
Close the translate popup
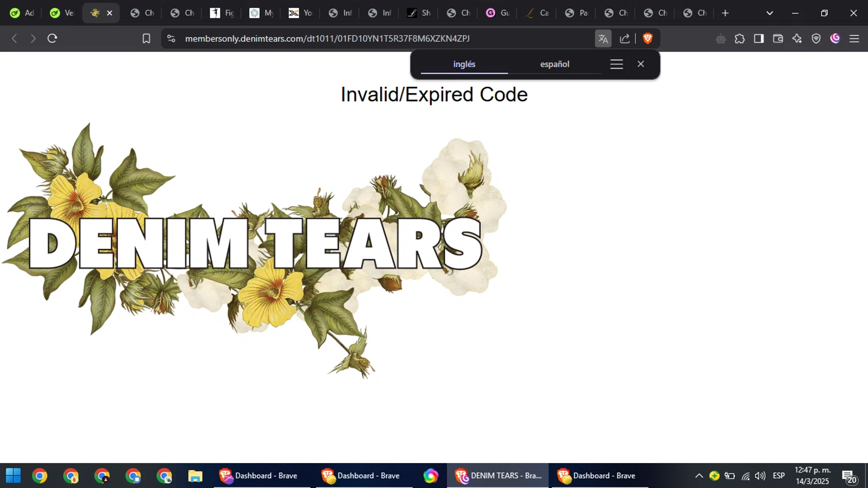point(641,64)
